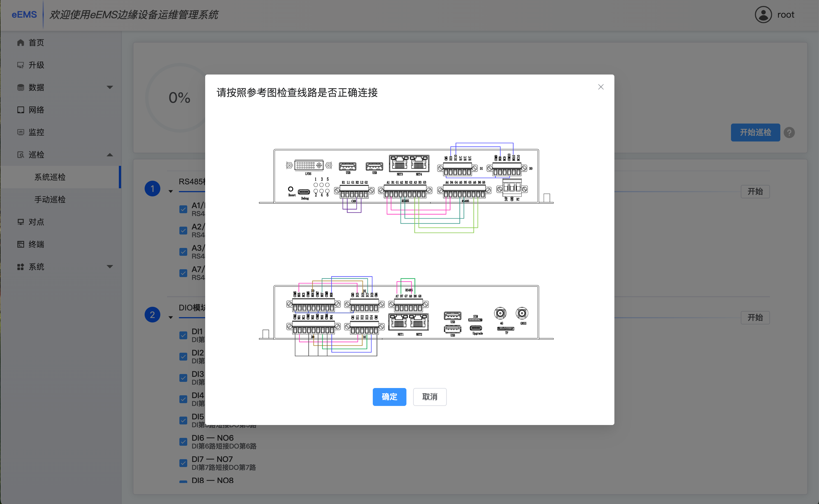
Task: Click the 终端 terminal icon in sidebar
Action: (x=21, y=244)
